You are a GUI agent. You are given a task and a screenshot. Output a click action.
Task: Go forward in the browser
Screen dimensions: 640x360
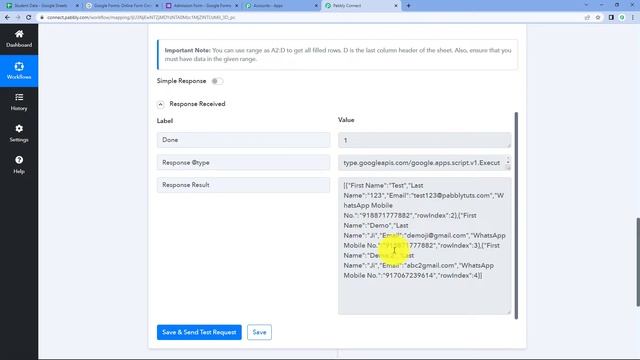click(x=18, y=18)
